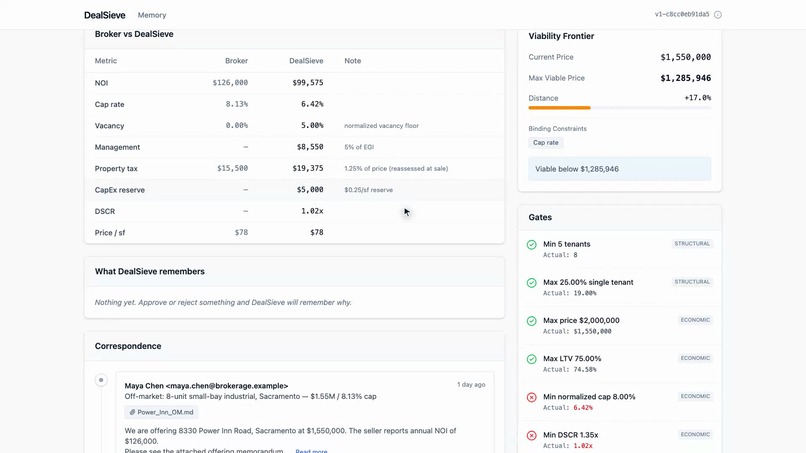The image size is (806, 453).
Task: Click Broker cap rate 8.13%
Action: [236, 104]
